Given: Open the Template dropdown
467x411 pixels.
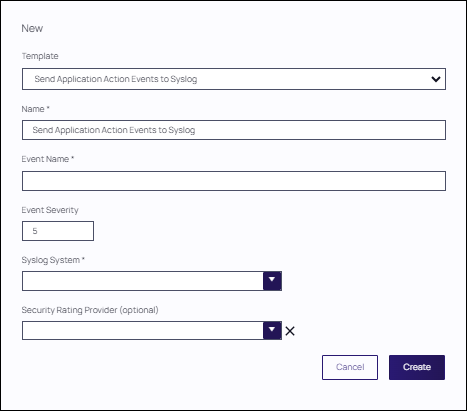Looking at the screenshot, I should [234, 79].
